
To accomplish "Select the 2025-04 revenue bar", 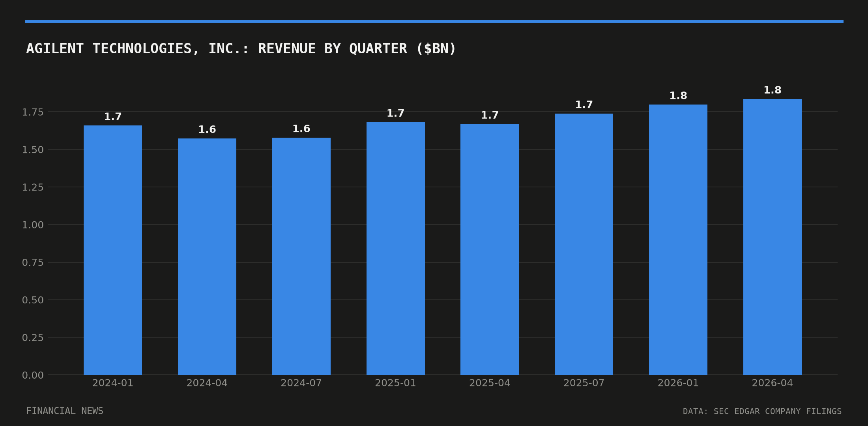I will (x=490, y=249).
